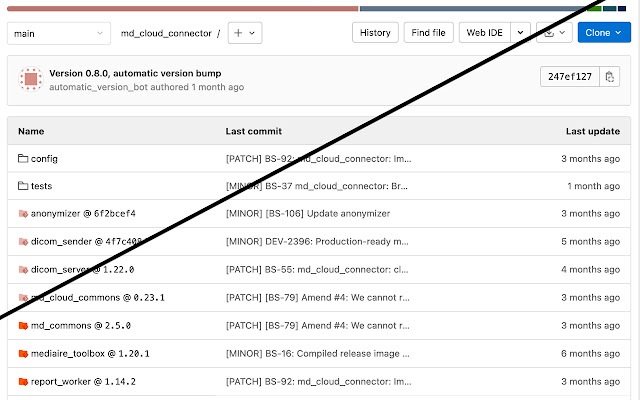Open md_commons row '[PATCH] [BS-79] Amend #4' commit
The width and height of the screenshot is (640, 400).
(x=318, y=325)
